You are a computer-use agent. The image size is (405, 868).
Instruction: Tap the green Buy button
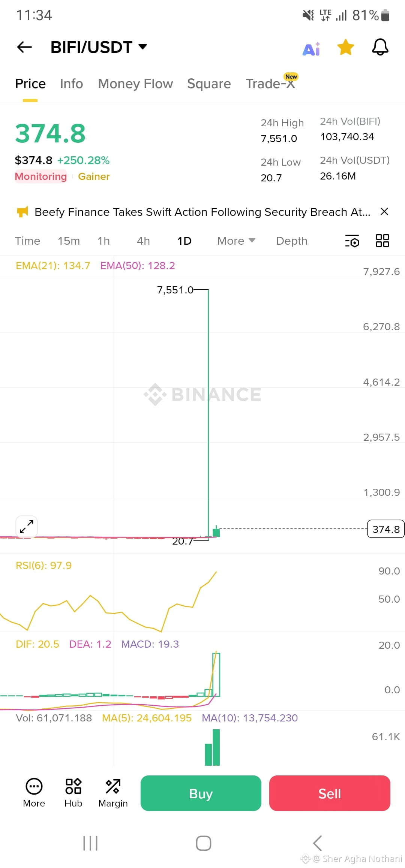click(201, 793)
